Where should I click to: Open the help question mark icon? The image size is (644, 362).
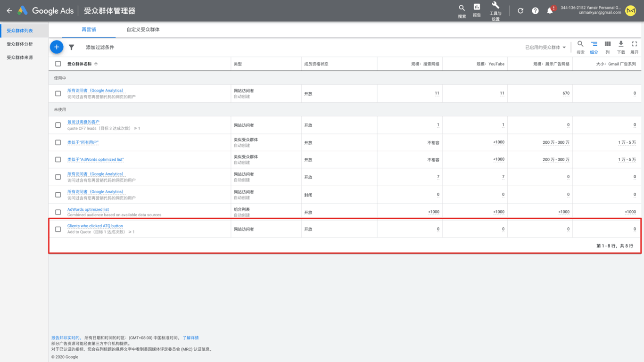(x=535, y=11)
